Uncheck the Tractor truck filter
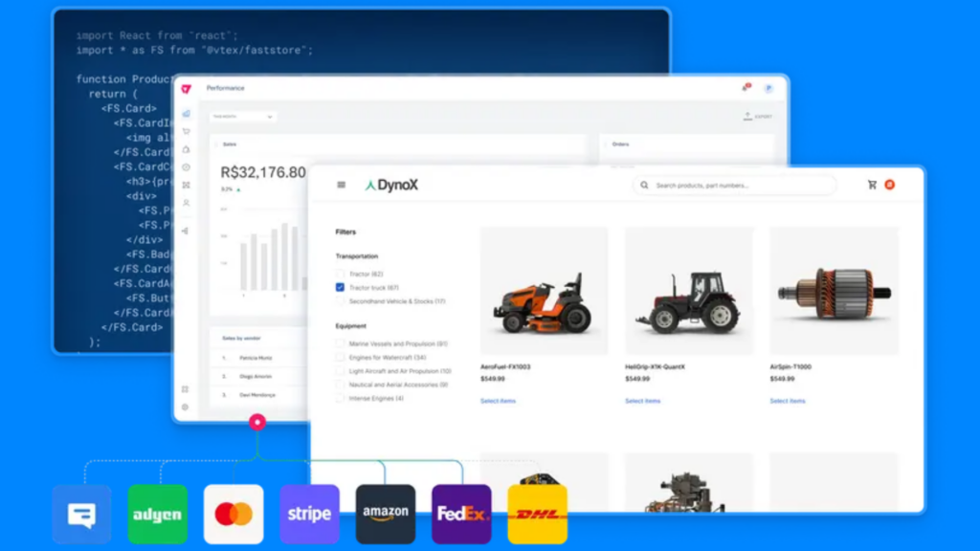The image size is (980, 551). [340, 287]
